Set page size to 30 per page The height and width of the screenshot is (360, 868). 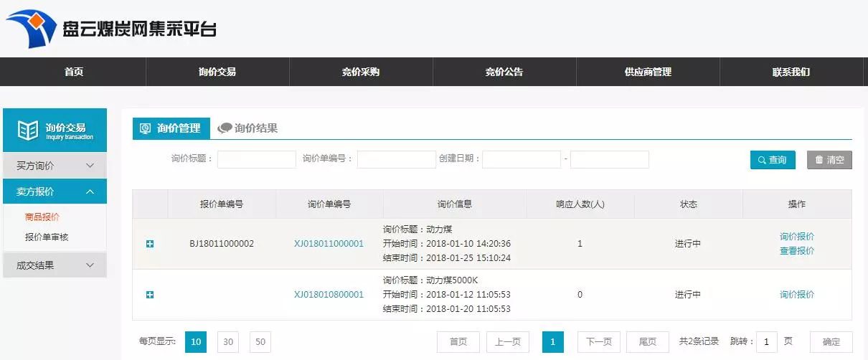pyautogui.click(x=227, y=342)
